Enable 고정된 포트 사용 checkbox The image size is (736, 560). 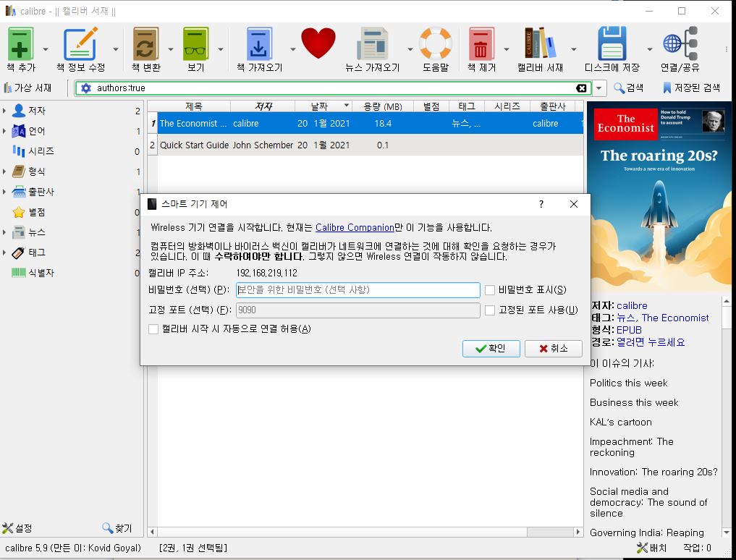click(x=489, y=310)
